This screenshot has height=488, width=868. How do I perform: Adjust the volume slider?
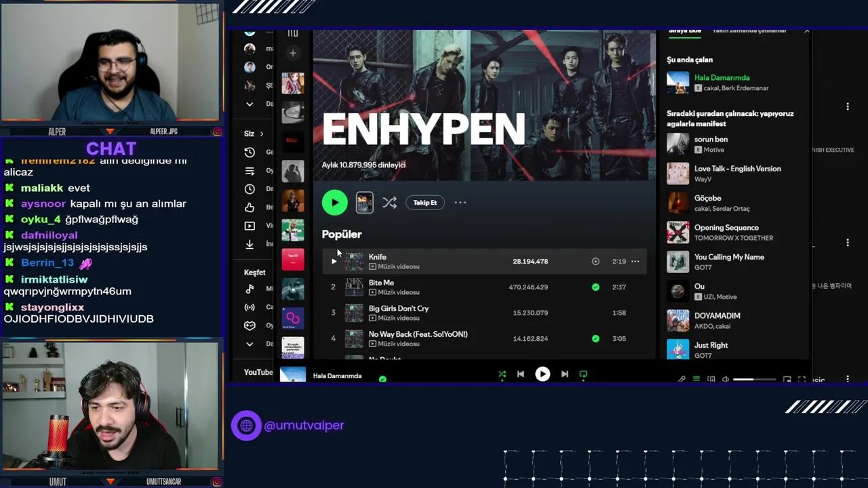point(754,380)
